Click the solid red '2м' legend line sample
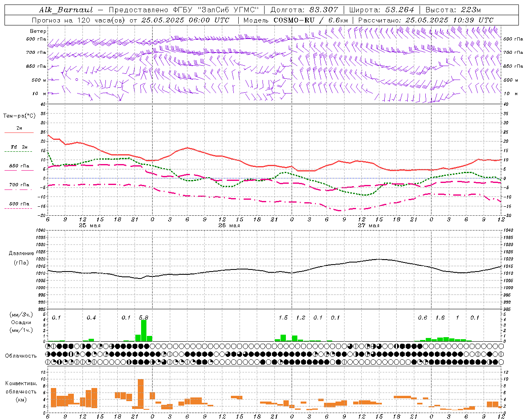The image size is (525, 420). click(19, 133)
